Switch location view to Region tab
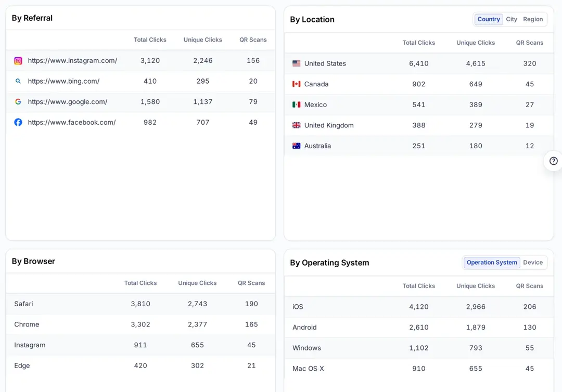The height and width of the screenshot is (392, 562). 533,19
